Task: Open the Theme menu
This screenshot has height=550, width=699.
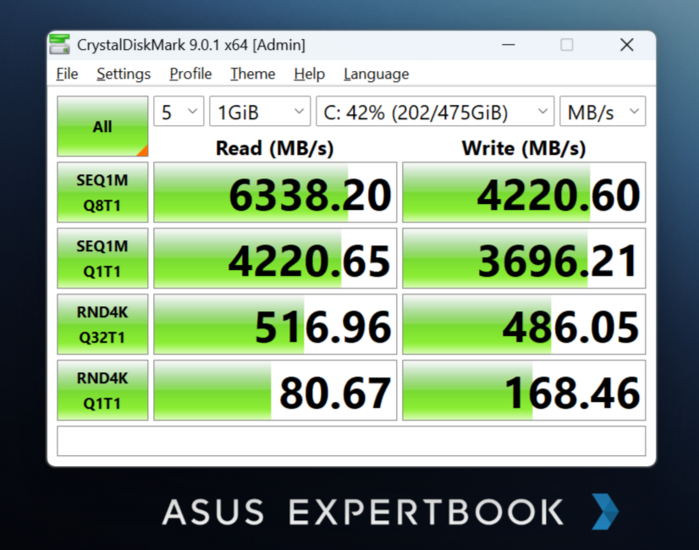Action: point(252,74)
